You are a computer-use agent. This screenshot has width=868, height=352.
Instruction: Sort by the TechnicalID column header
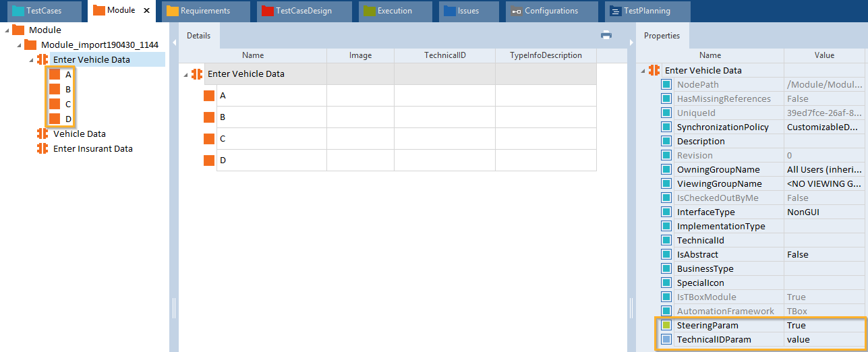(x=444, y=55)
